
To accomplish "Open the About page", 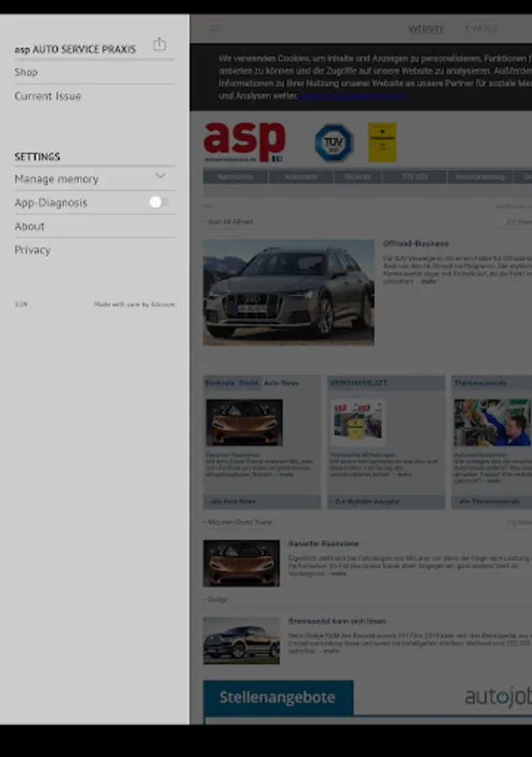I will coord(29,226).
